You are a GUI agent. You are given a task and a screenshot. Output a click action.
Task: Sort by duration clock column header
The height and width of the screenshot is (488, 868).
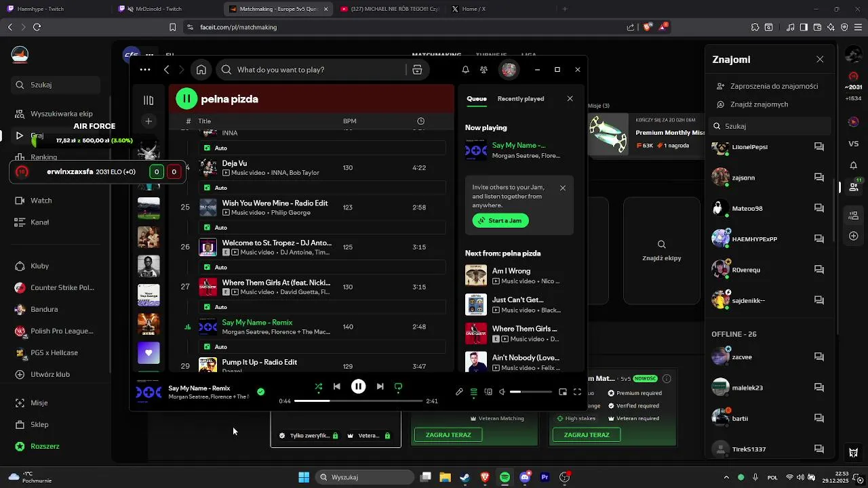420,121
